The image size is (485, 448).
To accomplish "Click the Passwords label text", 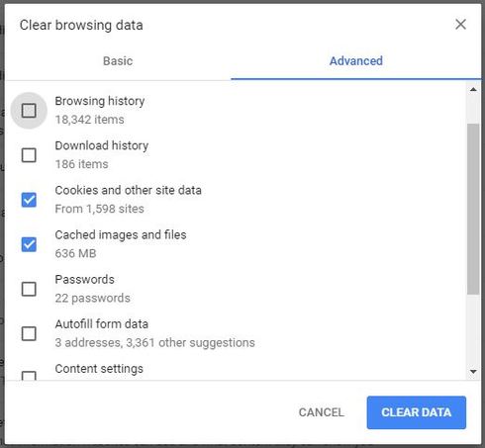I will coord(84,279).
